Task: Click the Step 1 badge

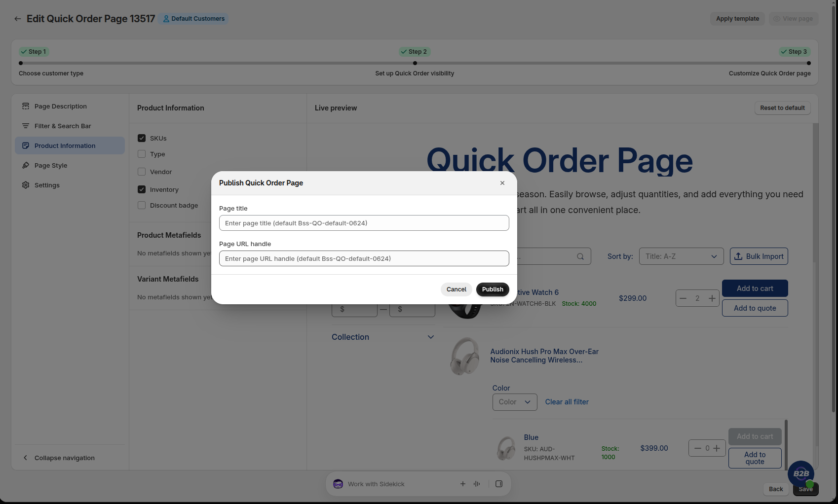Action: 34,52
